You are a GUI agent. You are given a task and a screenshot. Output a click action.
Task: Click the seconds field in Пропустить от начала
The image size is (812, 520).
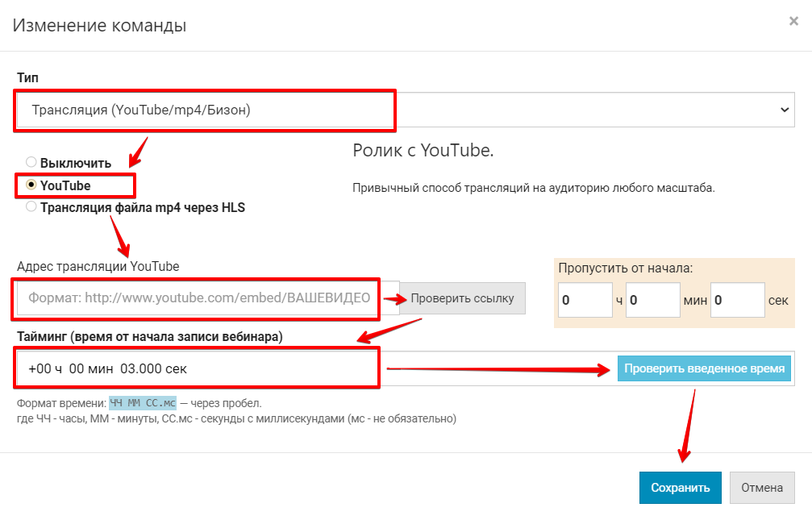pyautogui.click(x=736, y=300)
